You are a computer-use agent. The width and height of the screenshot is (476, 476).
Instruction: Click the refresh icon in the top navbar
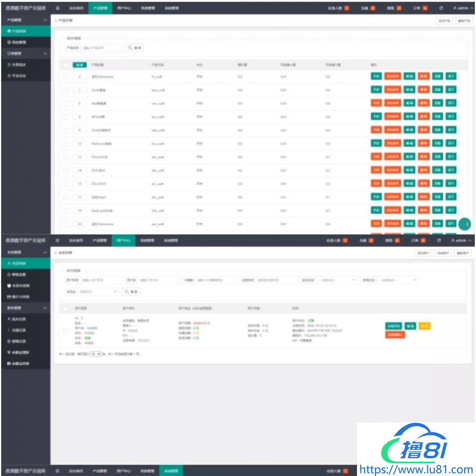[441, 8]
